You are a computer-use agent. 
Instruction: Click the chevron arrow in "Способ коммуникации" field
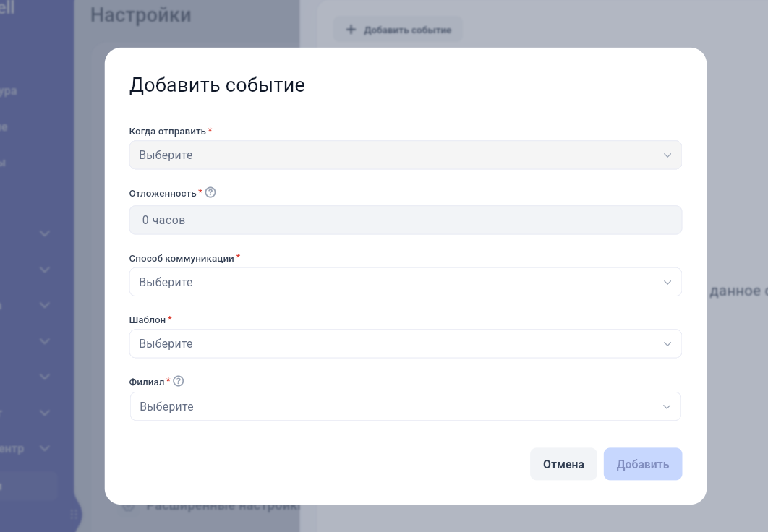coord(667,283)
